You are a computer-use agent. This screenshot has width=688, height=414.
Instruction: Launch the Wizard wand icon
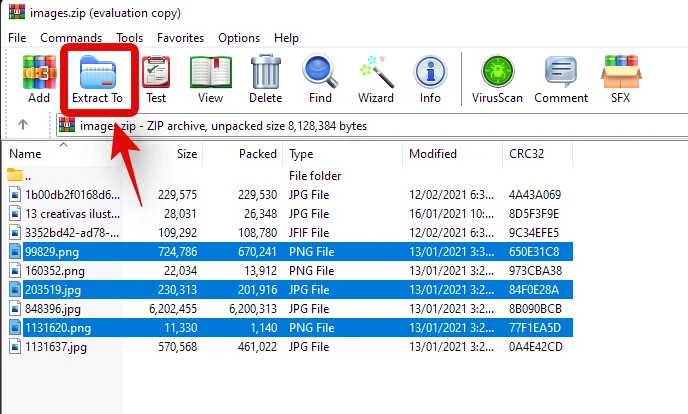[x=376, y=79]
